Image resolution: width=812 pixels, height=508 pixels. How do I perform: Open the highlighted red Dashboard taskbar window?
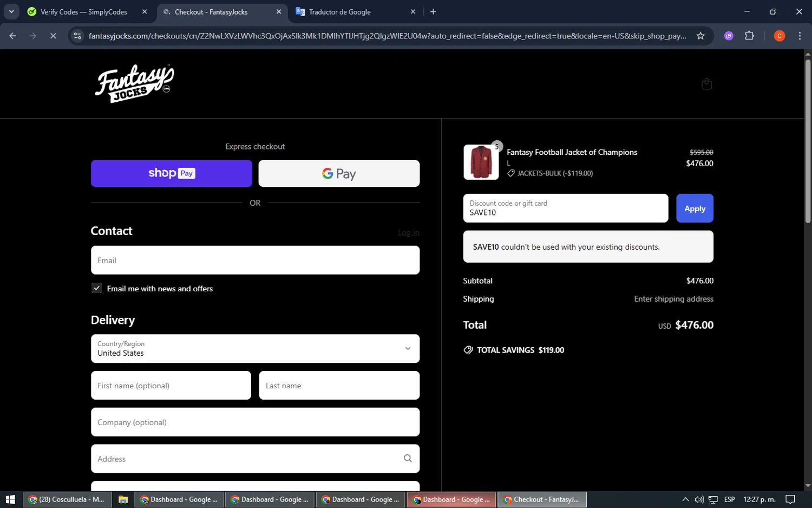coord(451,499)
